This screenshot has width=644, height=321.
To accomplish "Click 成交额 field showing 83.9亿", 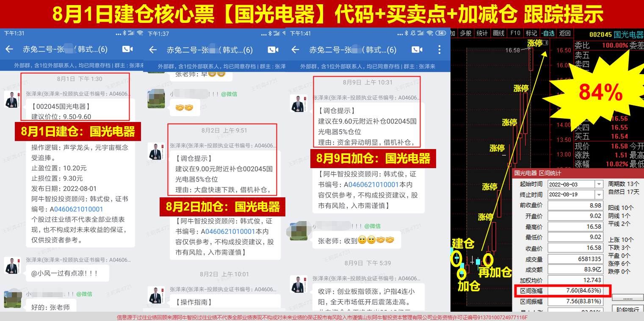I will 575,269.
